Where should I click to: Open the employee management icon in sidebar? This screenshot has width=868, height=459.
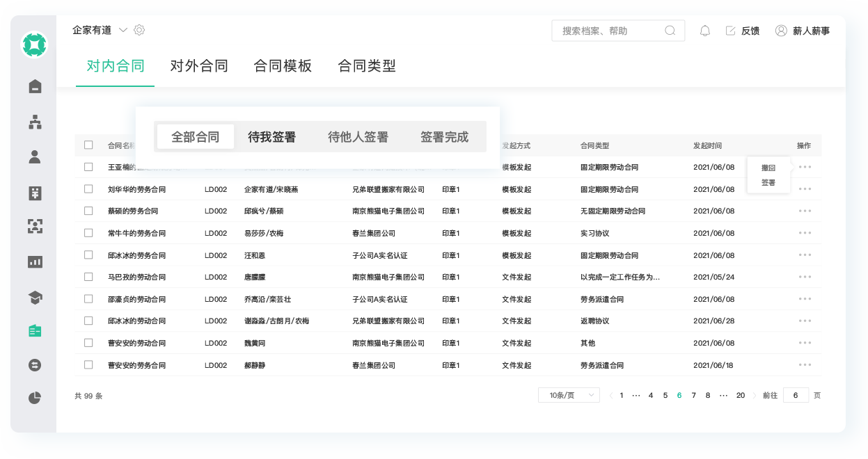pos(34,156)
